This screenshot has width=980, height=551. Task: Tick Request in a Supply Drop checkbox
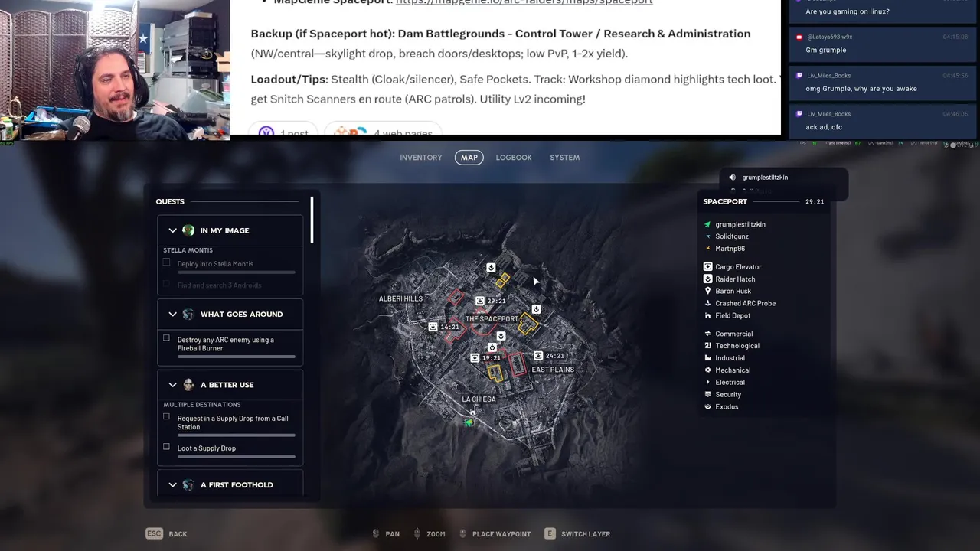pyautogui.click(x=166, y=417)
